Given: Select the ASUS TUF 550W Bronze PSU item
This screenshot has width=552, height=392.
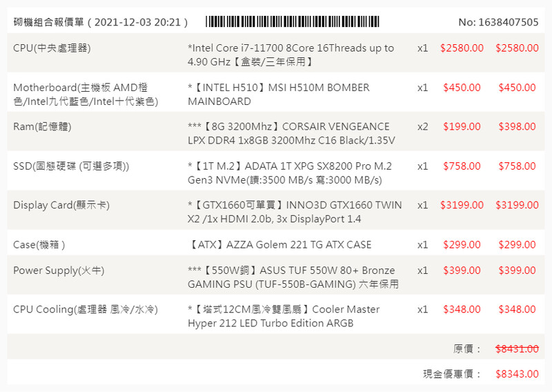Looking at the screenshot, I should 293,277.
